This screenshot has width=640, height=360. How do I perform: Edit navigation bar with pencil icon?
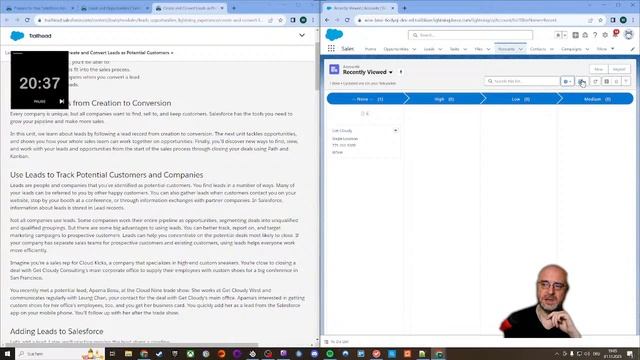coord(633,49)
